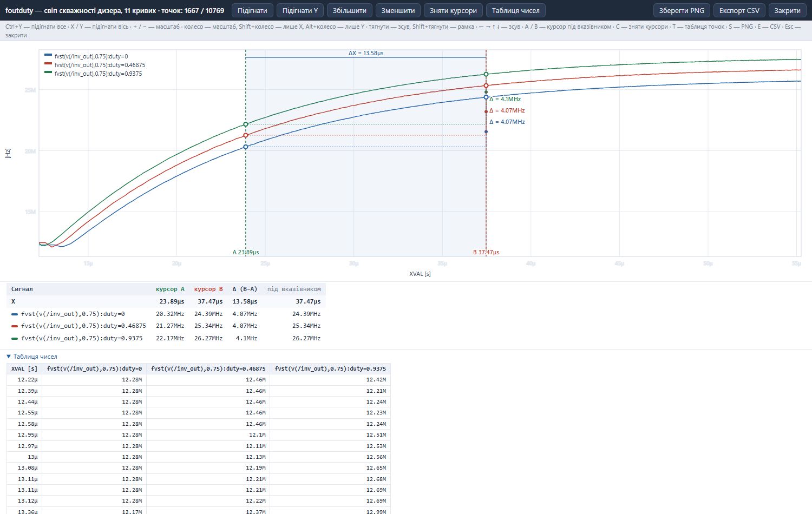Click green marker on duty=0.9375 curve at cursor A
This screenshot has width=812, height=514.
click(x=246, y=124)
